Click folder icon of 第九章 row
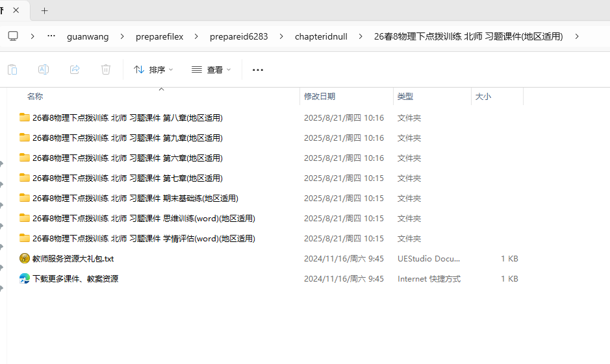The height and width of the screenshot is (364, 610). point(25,138)
